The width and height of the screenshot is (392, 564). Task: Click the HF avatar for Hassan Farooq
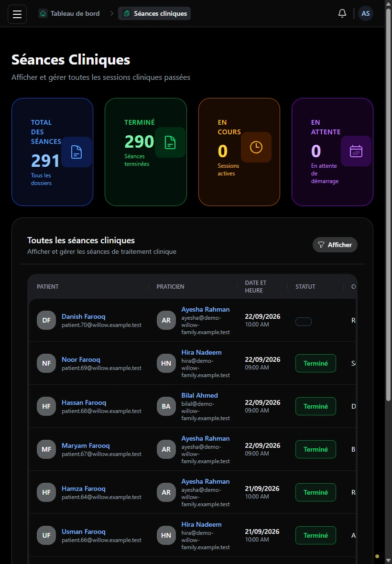[x=46, y=406]
